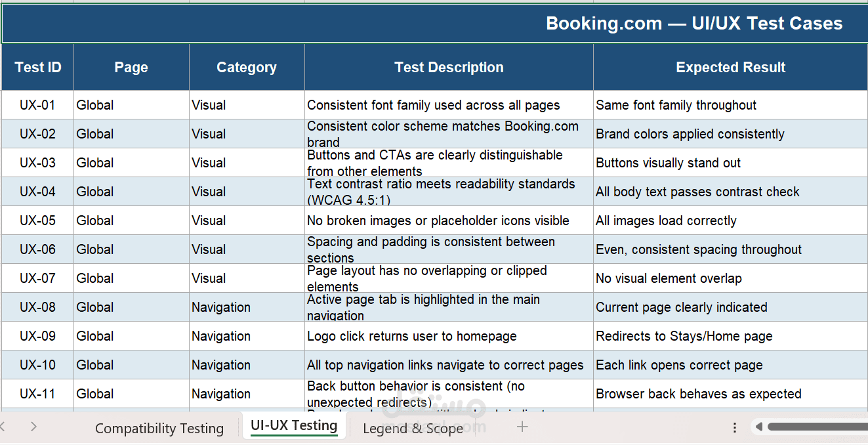
Task: Select Global cell in UX-01 row
Action: pos(131,105)
